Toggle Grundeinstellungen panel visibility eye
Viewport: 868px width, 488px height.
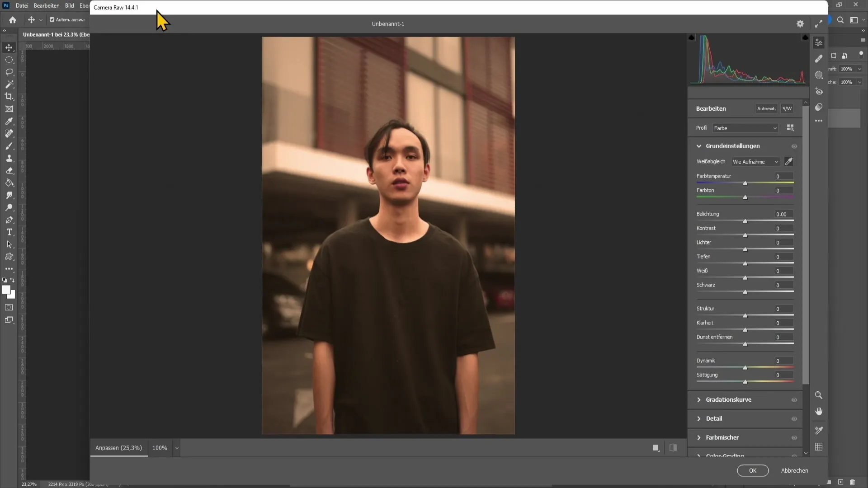point(794,146)
